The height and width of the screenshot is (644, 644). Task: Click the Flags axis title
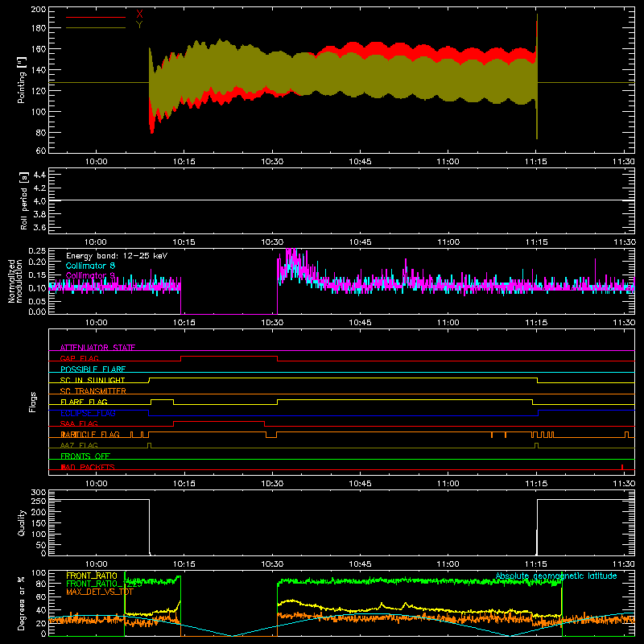[33, 402]
